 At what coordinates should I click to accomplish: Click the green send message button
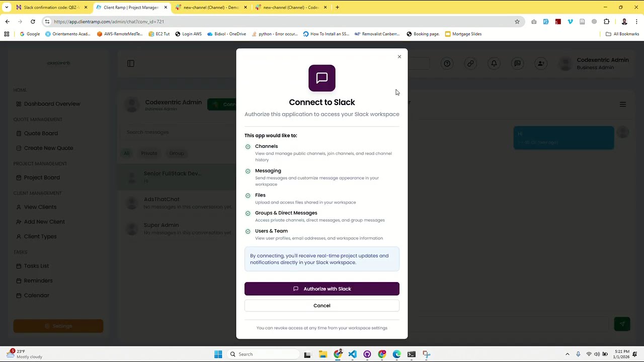click(x=622, y=324)
